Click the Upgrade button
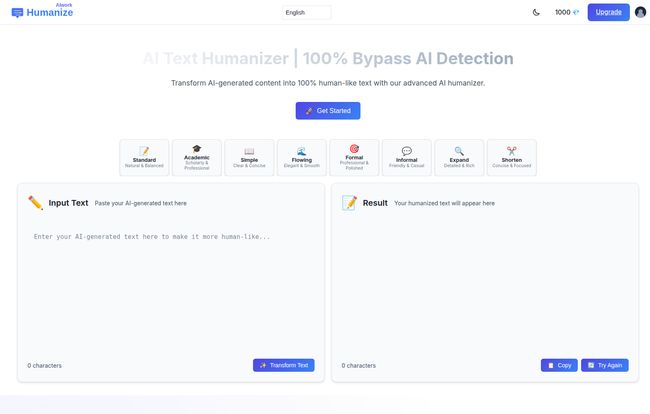Image resolution: width=650 pixels, height=414 pixels. [x=609, y=12]
